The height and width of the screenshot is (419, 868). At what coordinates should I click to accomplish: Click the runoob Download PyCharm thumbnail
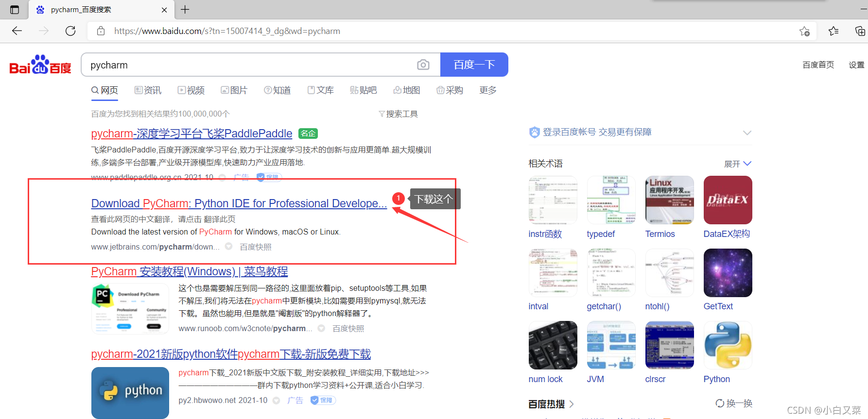[x=130, y=309]
